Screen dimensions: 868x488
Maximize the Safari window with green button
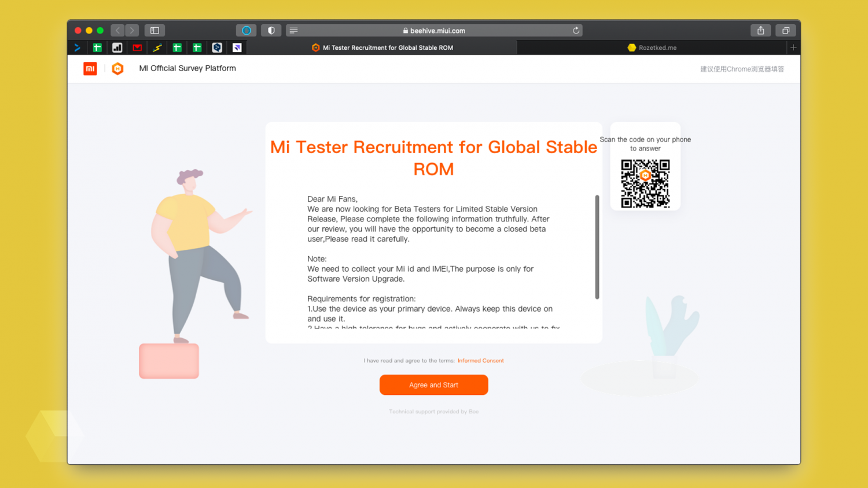pyautogui.click(x=100, y=30)
